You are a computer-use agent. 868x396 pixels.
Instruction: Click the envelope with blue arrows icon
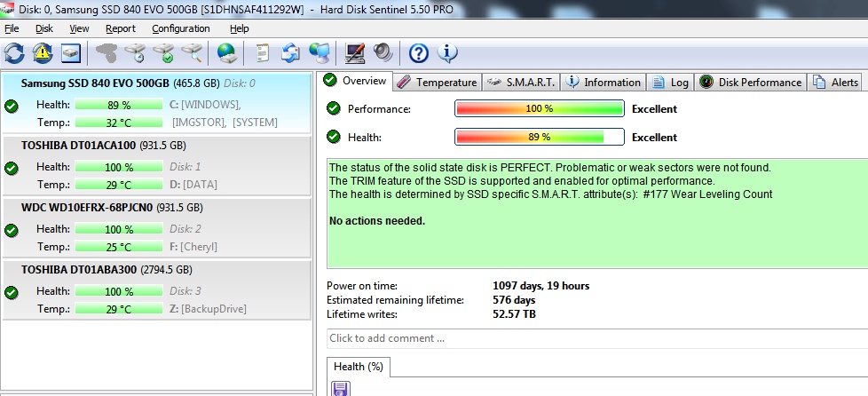290,53
